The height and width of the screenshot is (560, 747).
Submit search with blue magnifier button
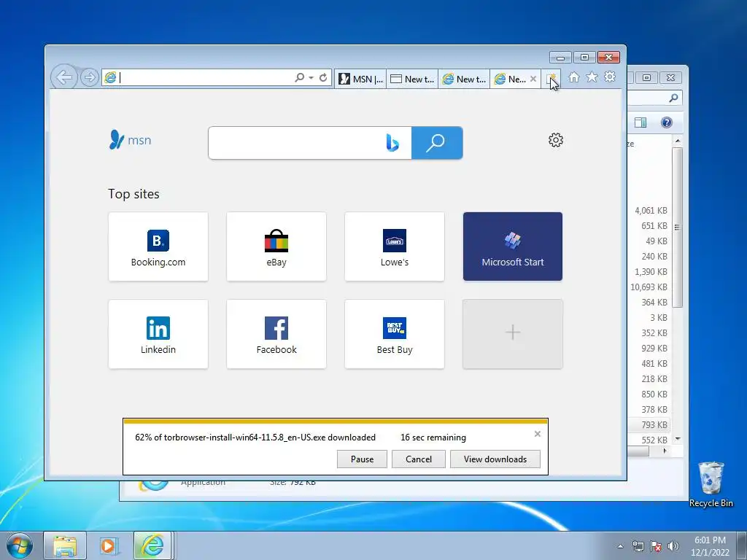click(437, 143)
